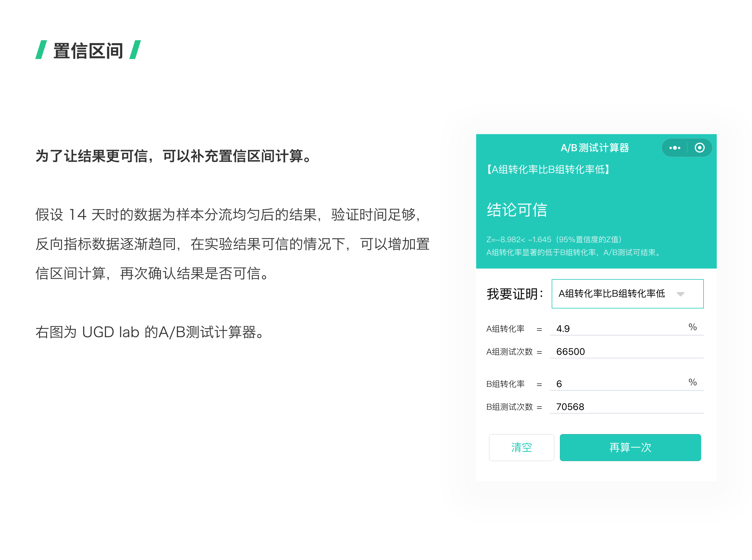Open the three-dot mini program menu
Viewport: 752px width, 560px height.
674,148
